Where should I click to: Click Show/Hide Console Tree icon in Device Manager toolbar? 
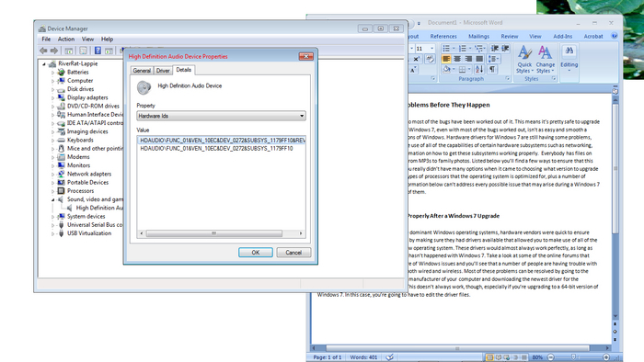(69, 51)
